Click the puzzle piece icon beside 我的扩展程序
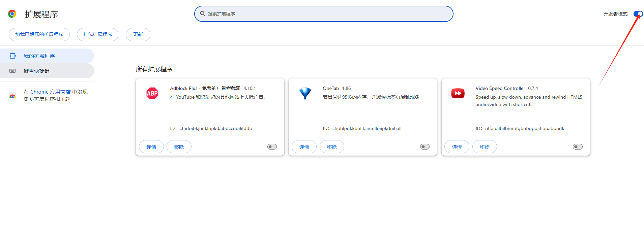The height and width of the screenshot is (228, 644). pos(12,56)
